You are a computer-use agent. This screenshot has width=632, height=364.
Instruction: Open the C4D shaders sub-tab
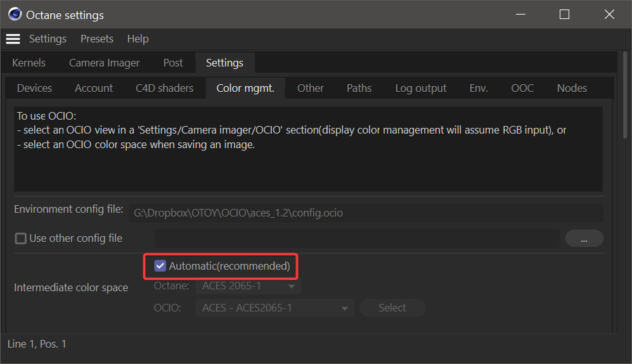[x=164, y=88]
